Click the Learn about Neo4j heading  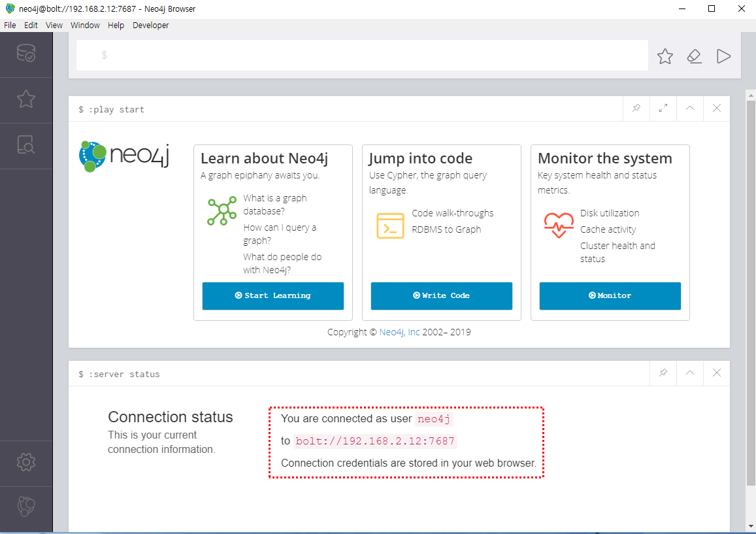(264, 158)
